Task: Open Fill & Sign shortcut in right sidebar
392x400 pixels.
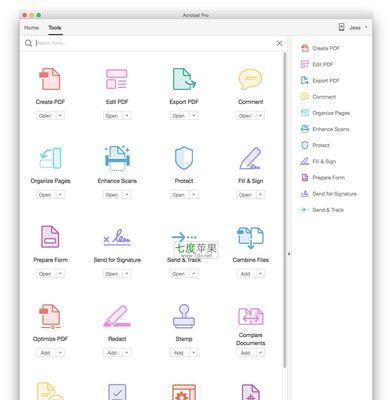Action: coord(318,161)
